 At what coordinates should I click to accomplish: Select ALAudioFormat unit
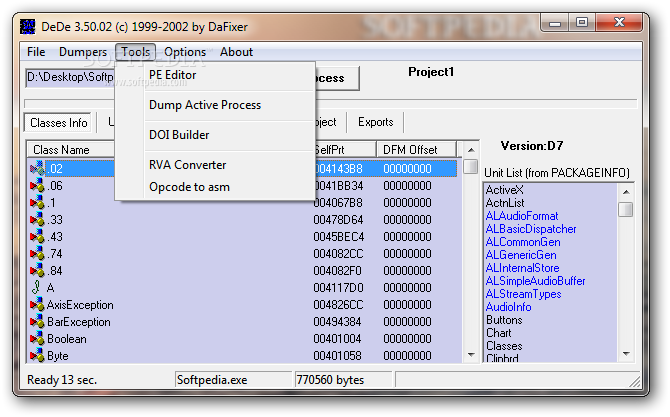tap(522, 216)
